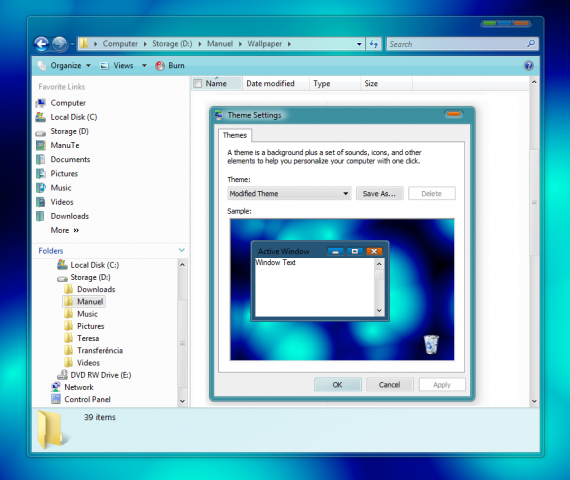Click the folder tree scrollbar down arrow
570x480 pixels.
tap(182, 401)
